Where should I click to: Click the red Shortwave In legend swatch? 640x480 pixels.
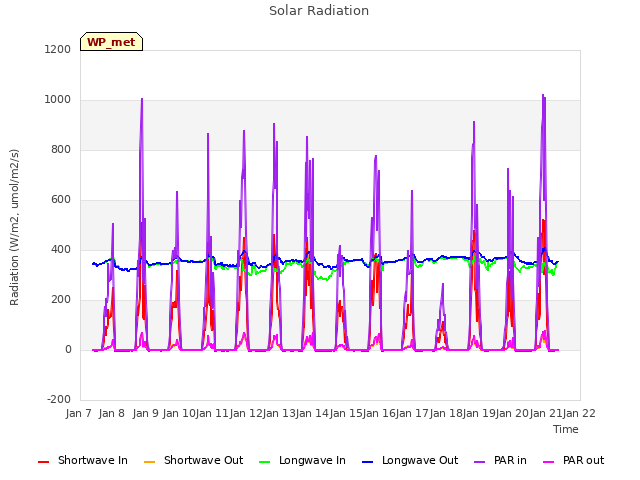pos(43,462)
